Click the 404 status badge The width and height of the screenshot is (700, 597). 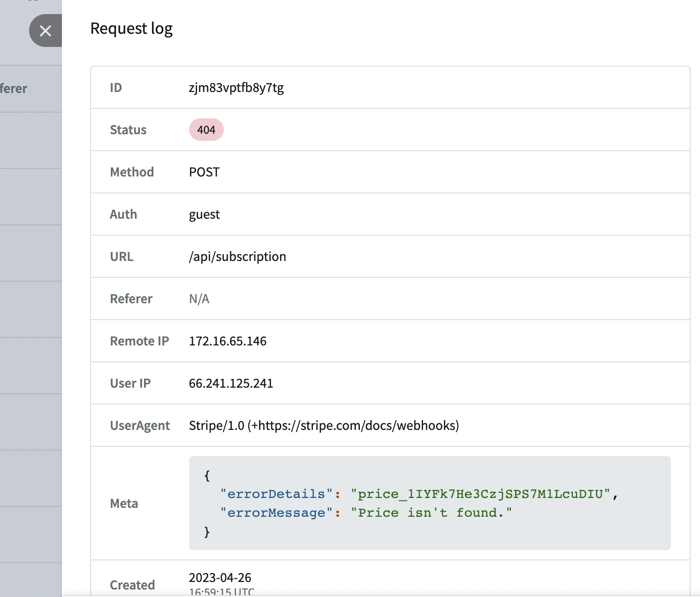(x=206, y=130)
